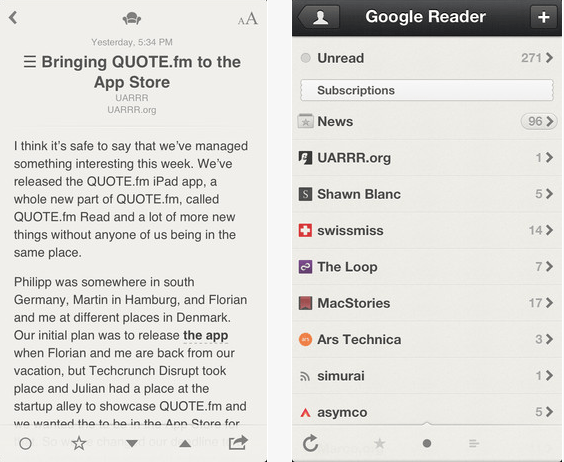Go back with the left arrow

pos(13,17)
